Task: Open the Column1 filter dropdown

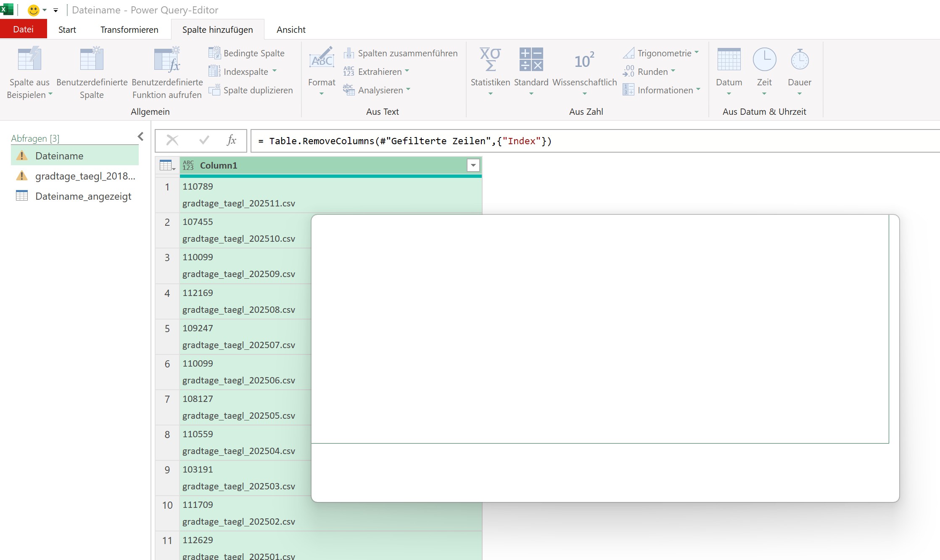Action: (x=473, y=166)
